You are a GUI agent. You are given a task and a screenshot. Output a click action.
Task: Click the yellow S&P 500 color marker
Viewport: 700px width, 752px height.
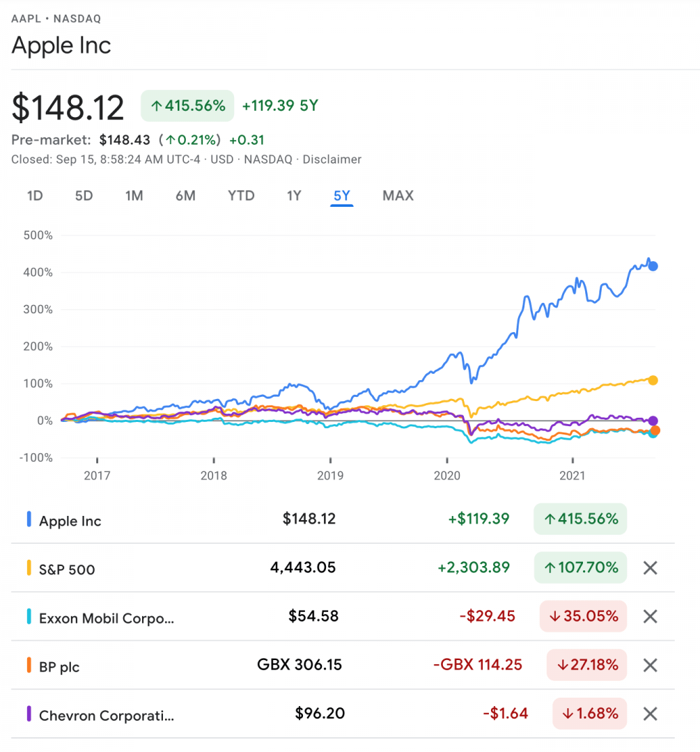tap(29, 567)
